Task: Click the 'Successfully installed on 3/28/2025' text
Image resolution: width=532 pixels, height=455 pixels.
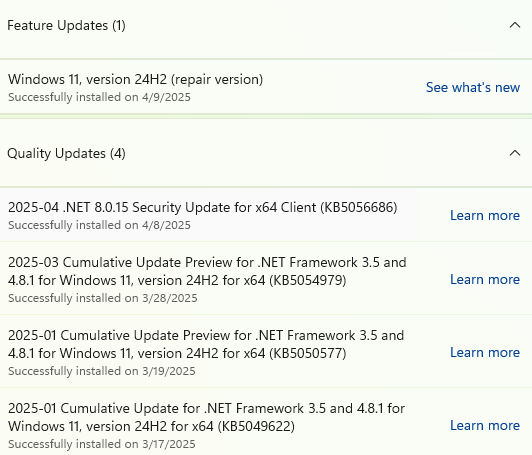Action: [x=103, y=298]
